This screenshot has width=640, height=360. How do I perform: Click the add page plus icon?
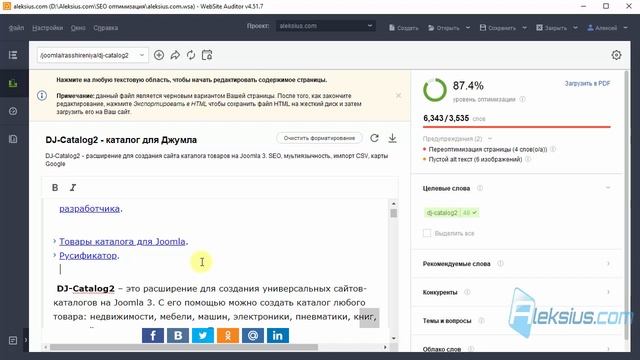click(x=159, y=55)
